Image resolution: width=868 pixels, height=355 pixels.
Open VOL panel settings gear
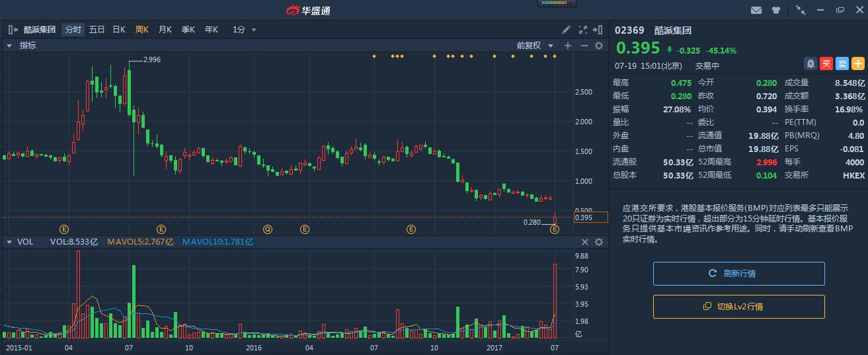click(599, 242)
